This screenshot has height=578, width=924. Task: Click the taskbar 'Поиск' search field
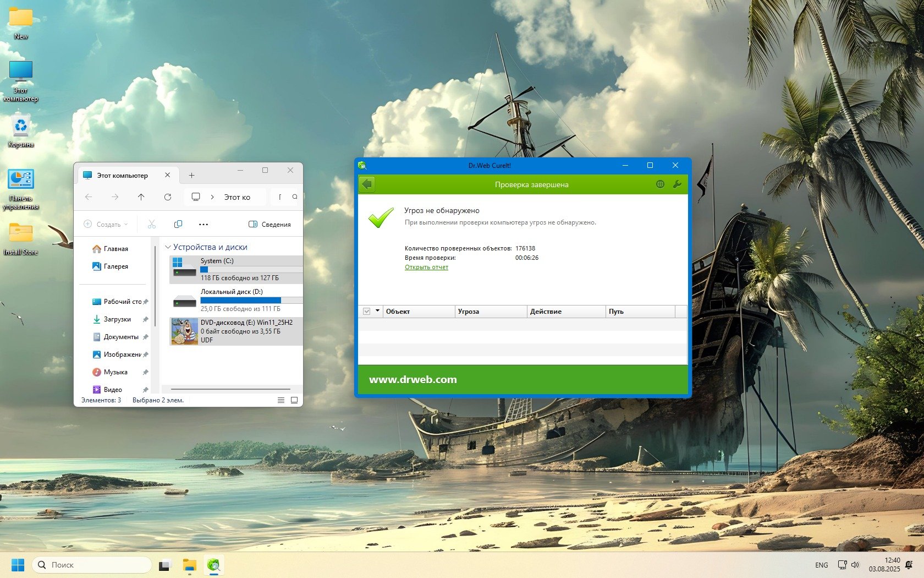92,565
